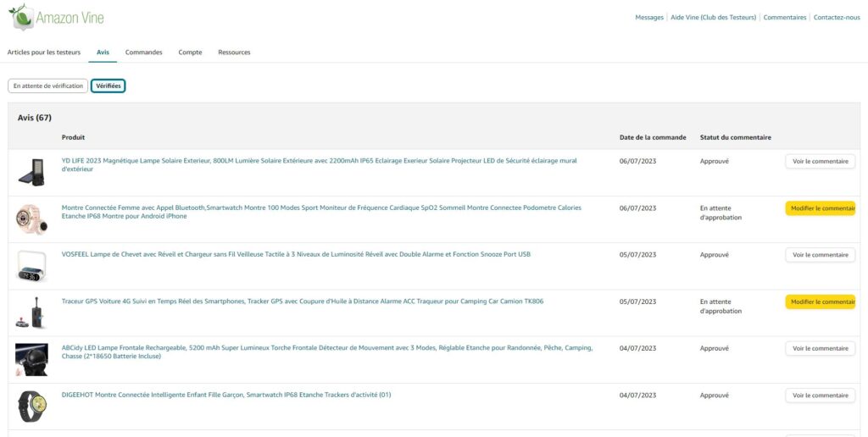Switch to the Commandes tab
Viewport: 868px width, 437px height.
coord(144,53)
